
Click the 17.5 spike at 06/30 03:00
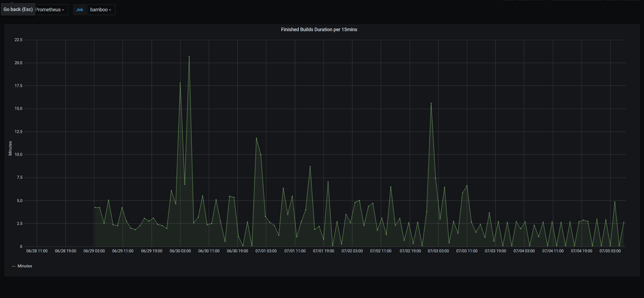(x=180, y=83)
